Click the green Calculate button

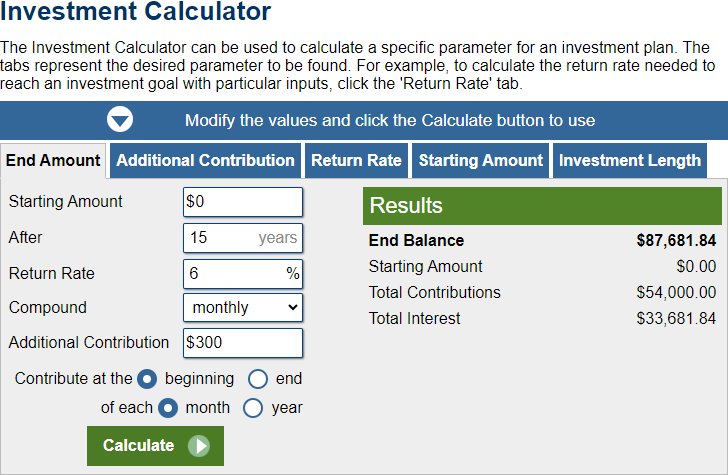(155, 446)
